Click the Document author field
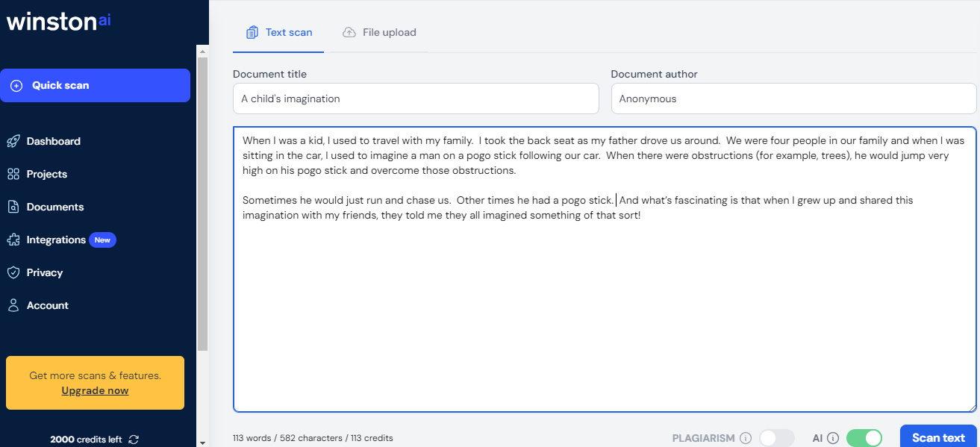Screen dimensions: 980x447 pos(793,99)
